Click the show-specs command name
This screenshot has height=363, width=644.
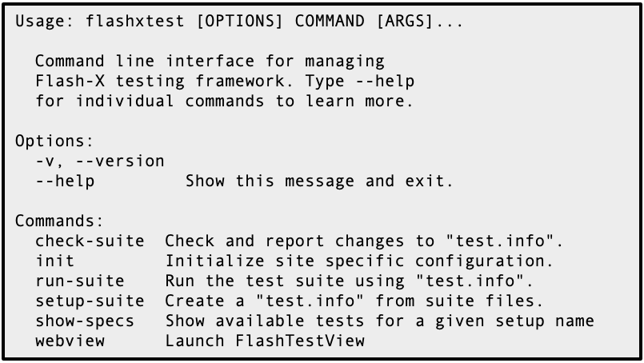coord(85,321)
